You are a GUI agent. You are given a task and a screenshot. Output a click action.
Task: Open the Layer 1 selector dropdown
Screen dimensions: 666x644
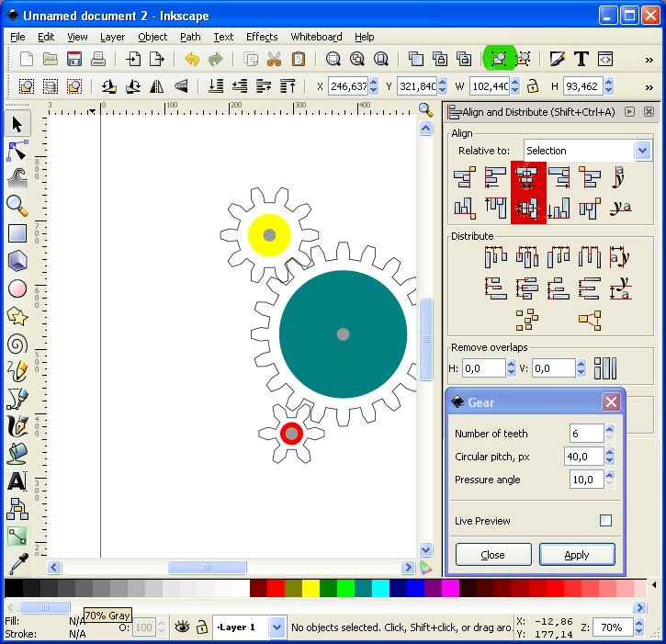click(x=277, y=627)
